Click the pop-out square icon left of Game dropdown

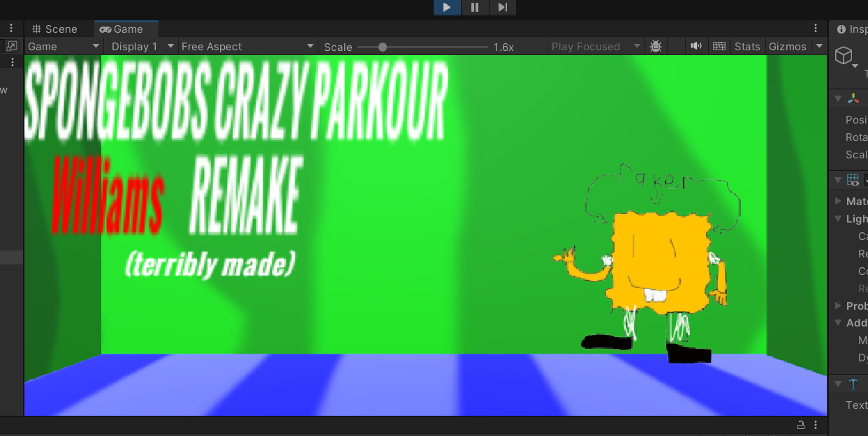point(12,46)
